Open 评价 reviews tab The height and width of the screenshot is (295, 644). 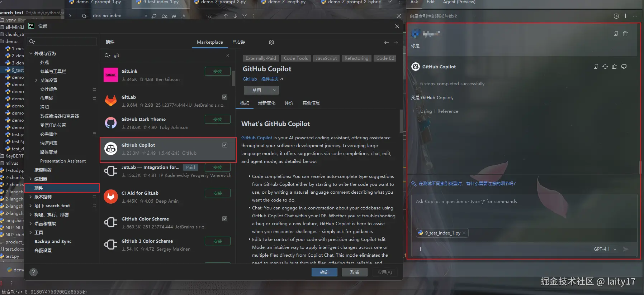(289, 103)
